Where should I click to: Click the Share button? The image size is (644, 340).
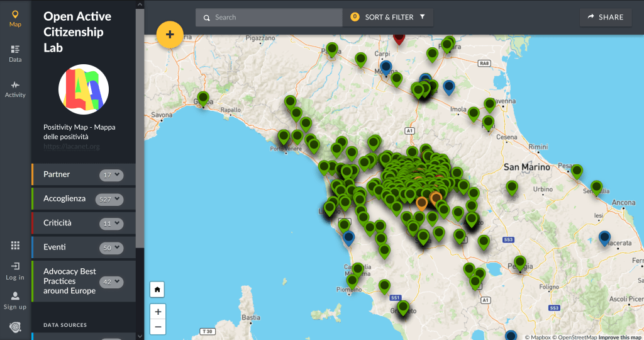click(x=606, y=17)
